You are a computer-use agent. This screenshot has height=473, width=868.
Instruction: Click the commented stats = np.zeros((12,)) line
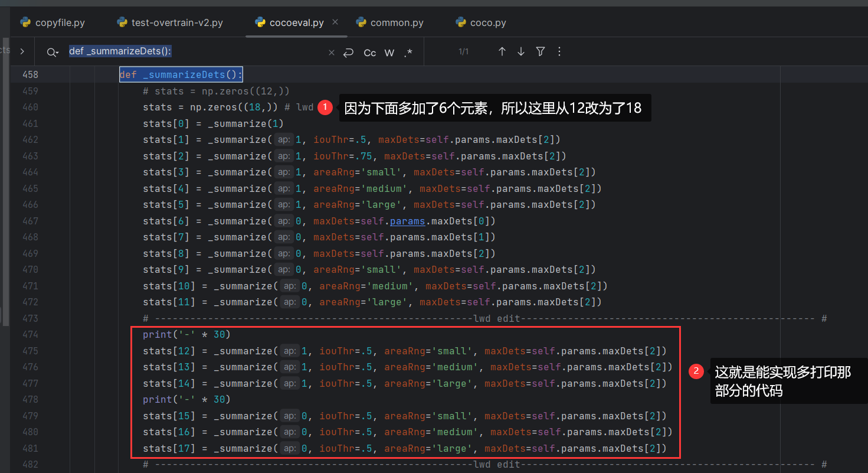point(216,92)
